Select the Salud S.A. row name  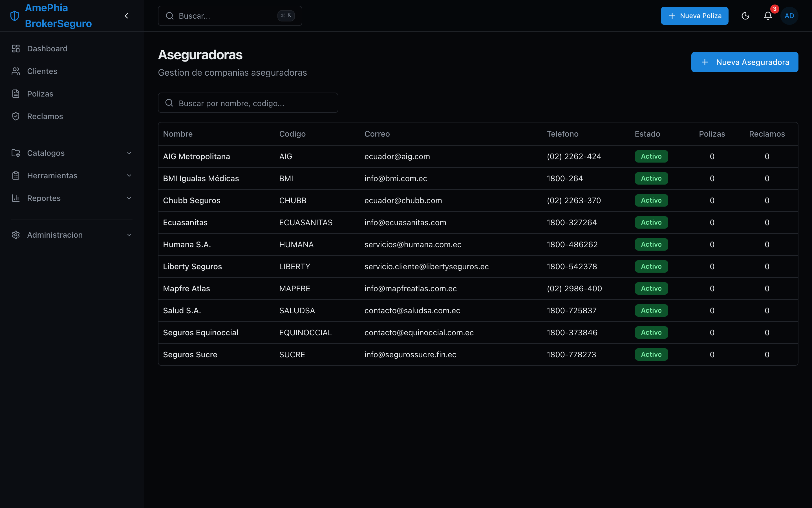[182, 310]
